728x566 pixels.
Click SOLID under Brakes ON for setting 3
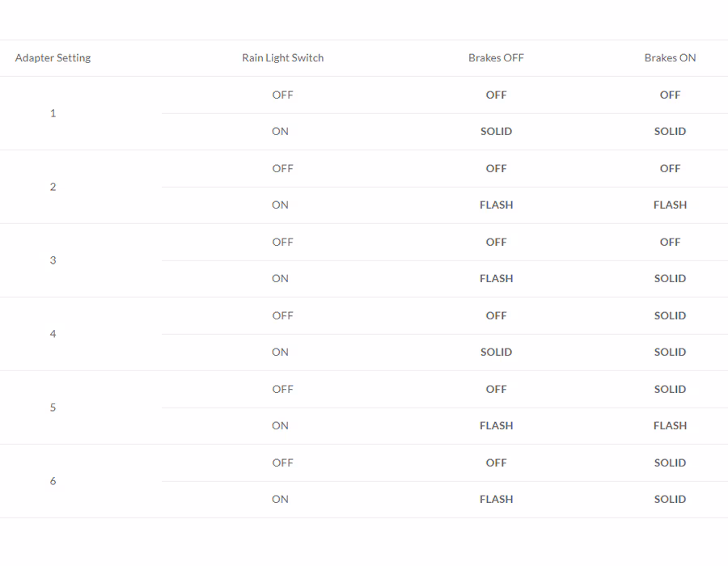point(670,278)
